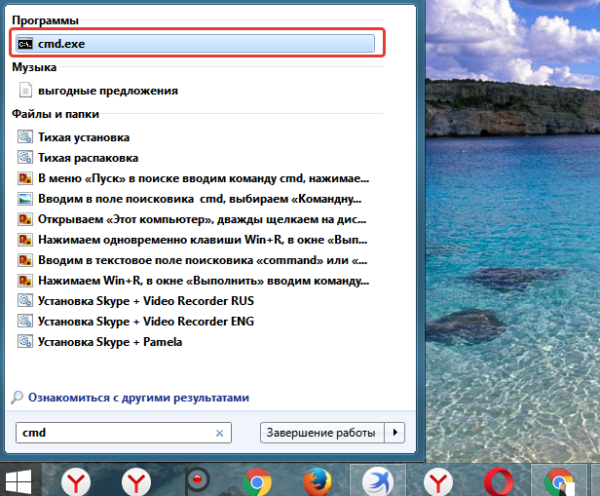Image resolution: width=600 pixels, height=496 pixels.
Task: Click the Файлы и папки group header
Action: [x=55, y=114]
